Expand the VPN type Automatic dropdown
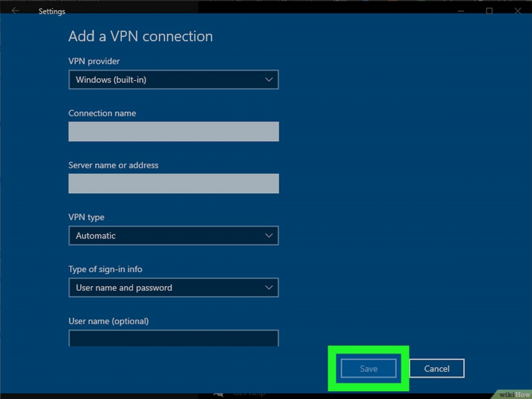Image resolution: width=532 pixels, height=399 pixels. (x=173, y=235)
